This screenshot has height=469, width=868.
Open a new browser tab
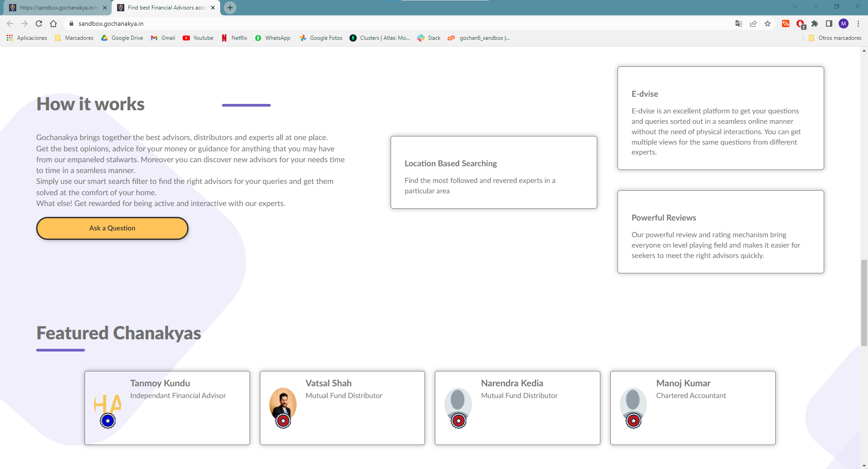pyautogui.click(x=230, y=8)
